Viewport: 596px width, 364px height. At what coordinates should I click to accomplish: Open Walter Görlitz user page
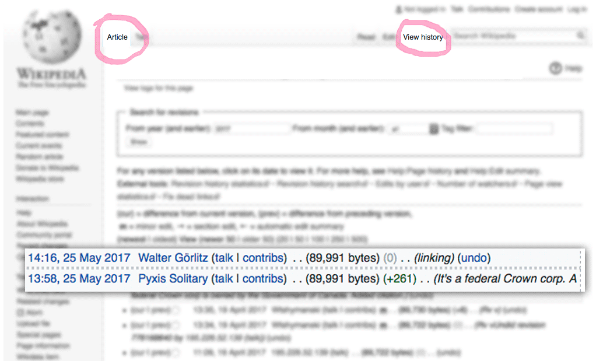[x=173, y=258]
